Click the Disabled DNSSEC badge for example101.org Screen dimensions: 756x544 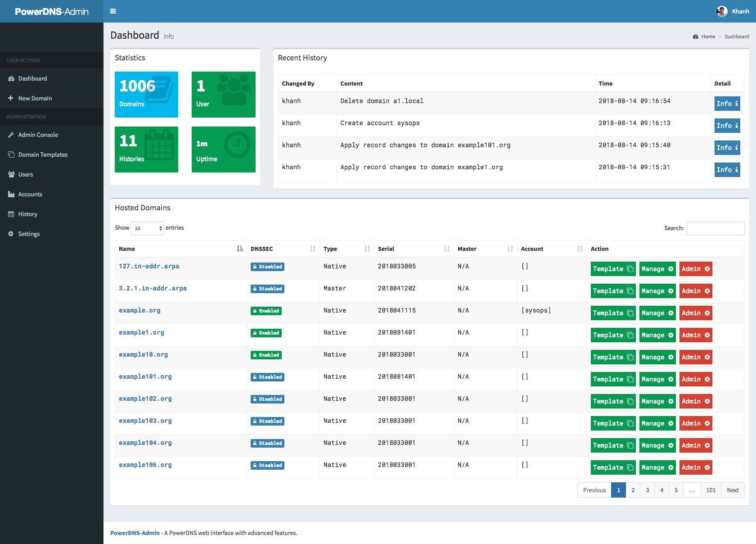(267, 377)
